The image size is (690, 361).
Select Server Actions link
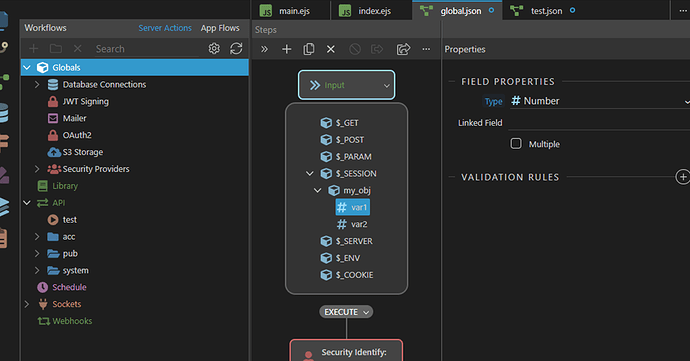coord(165,28)
